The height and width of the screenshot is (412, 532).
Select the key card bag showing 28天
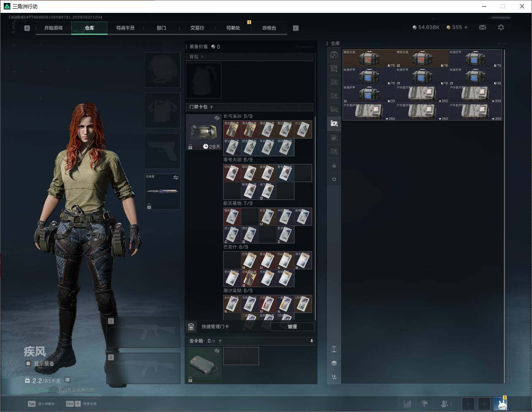click(x=204, y=132)
